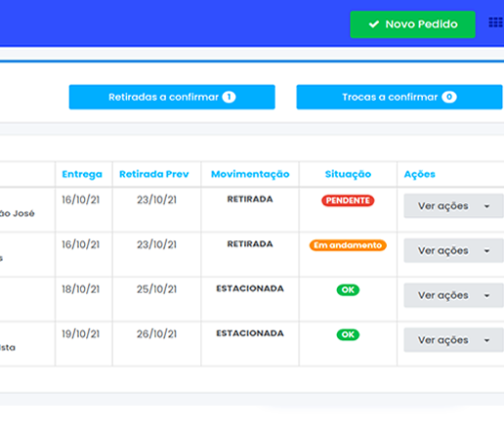Open Retiradas a confirmar

[x=172, y=97]
